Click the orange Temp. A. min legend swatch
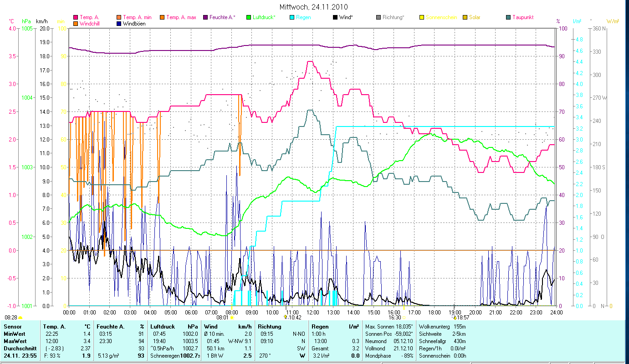The height and width of the screenshot is (364, 629). coord(119,17)
